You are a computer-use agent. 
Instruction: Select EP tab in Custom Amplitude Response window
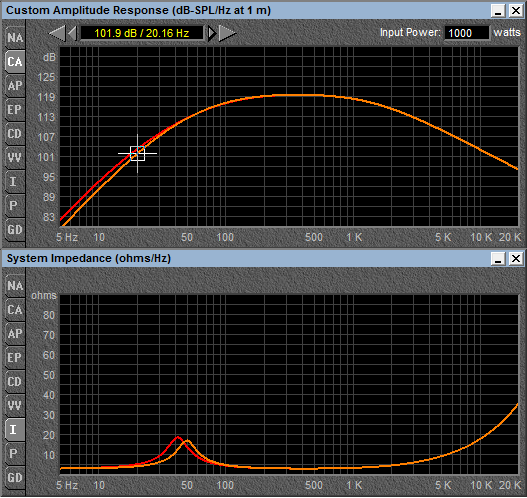(x=15, y=110)
